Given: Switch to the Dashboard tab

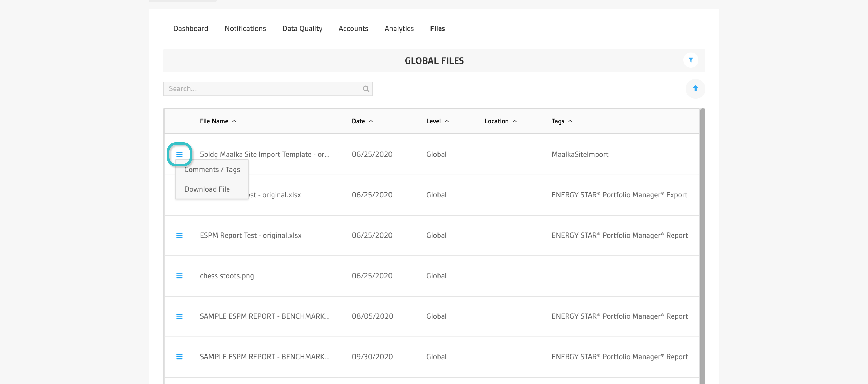Looking at the screenshot, I should click(x=191, y=29).
